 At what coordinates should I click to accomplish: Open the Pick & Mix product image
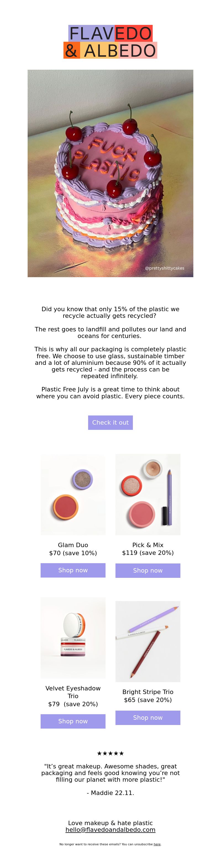coord(148,494)
